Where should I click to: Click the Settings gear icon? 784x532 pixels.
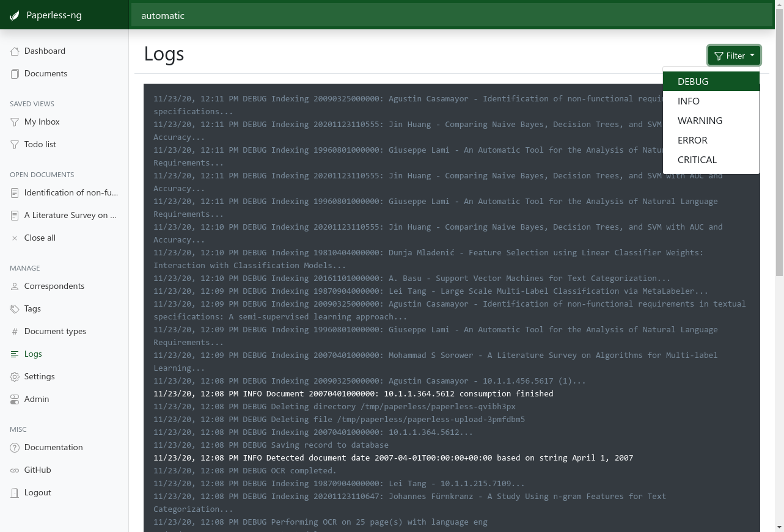coord(15,377)
